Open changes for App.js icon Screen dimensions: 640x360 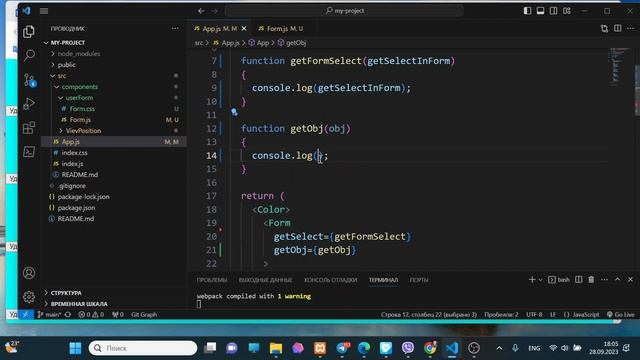604,28
